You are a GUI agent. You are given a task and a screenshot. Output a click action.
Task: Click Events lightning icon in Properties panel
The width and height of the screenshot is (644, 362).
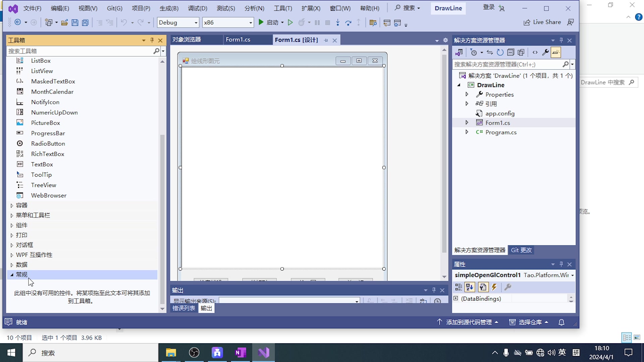494,287
